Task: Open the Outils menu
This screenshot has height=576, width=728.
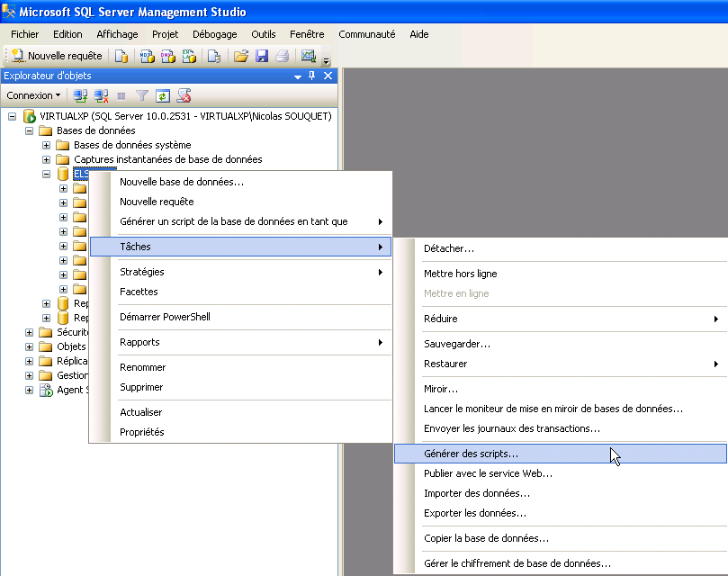Action: [263, 34]
